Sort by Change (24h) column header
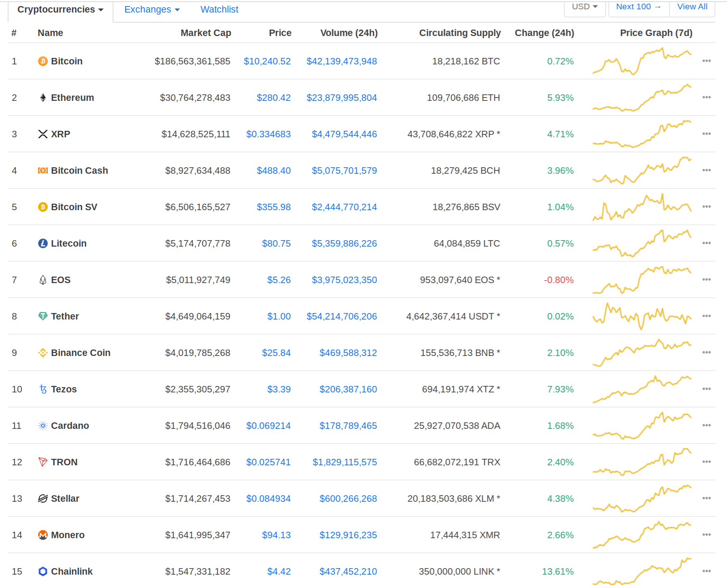The image size is (727, 588). (x=544, y=33)
